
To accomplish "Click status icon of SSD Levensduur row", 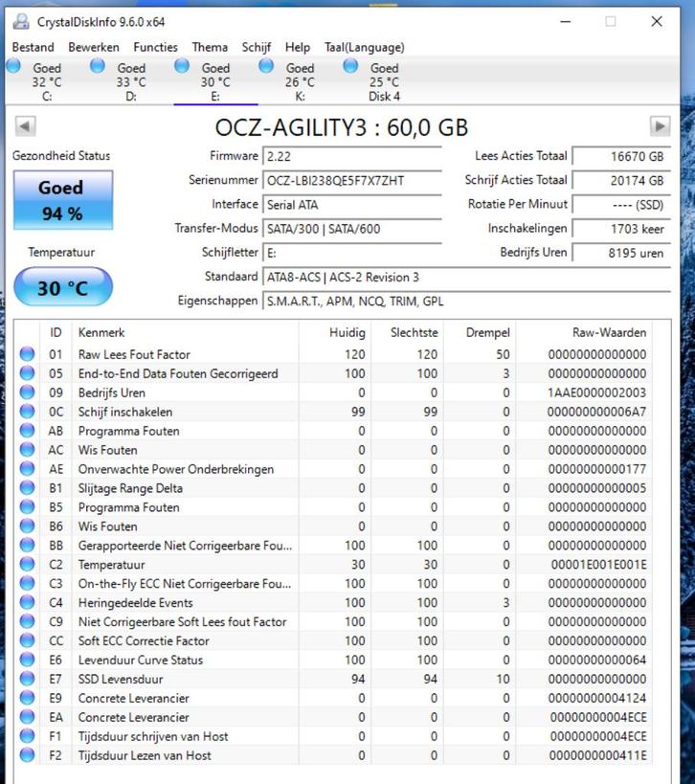I will point(27,679).
